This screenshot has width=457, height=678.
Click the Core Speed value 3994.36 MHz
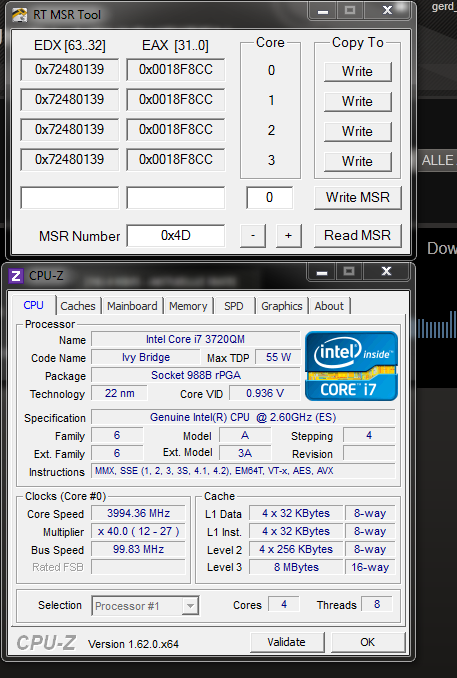[x=138, y=513]
